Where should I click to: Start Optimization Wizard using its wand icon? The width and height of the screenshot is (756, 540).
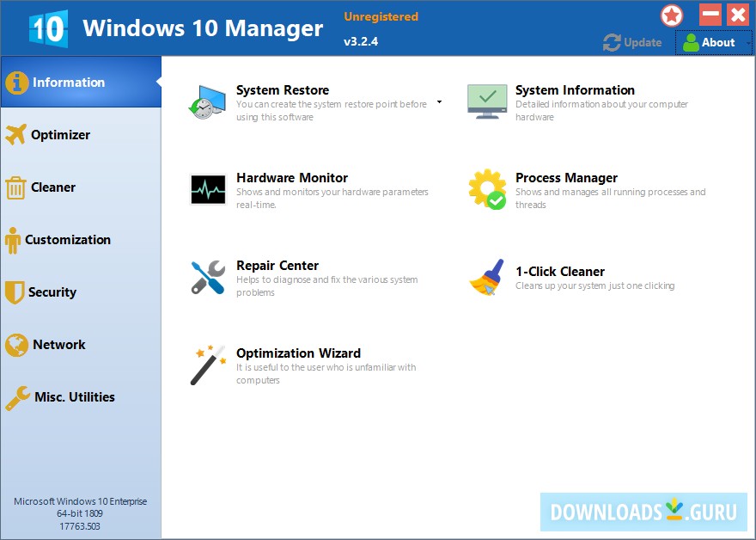[x=206, y=363]
